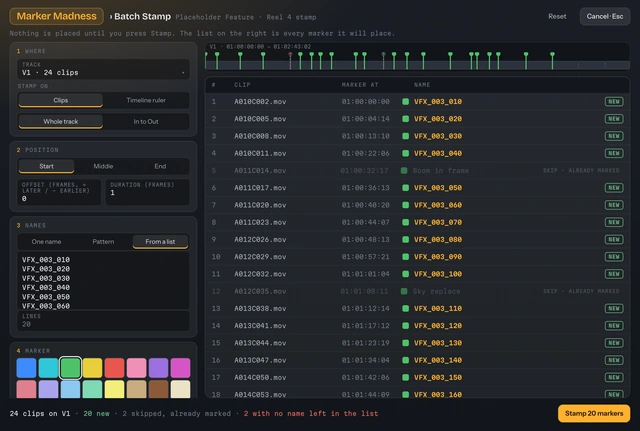Click the NEW badge on the VFX_003_050 row

614,188
